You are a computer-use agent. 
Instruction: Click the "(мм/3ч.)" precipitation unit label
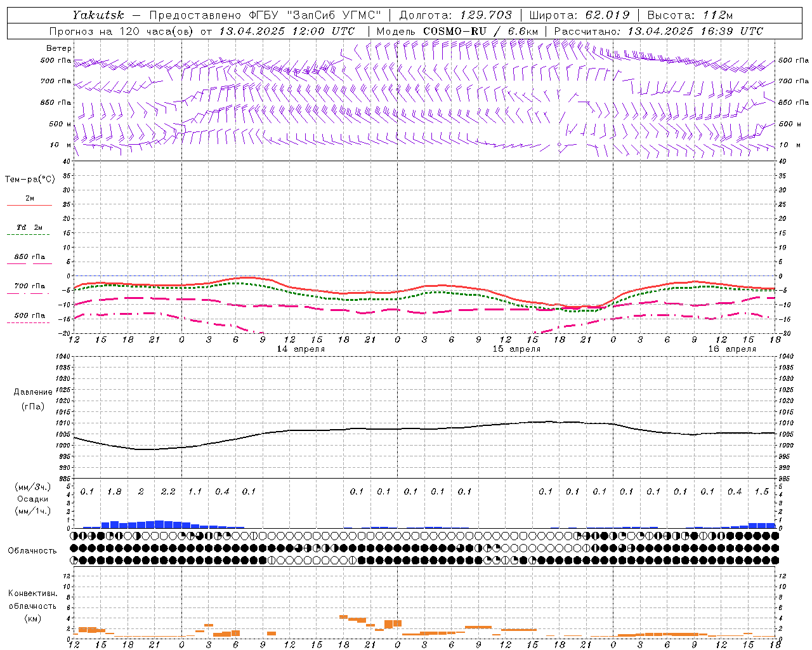32,487
